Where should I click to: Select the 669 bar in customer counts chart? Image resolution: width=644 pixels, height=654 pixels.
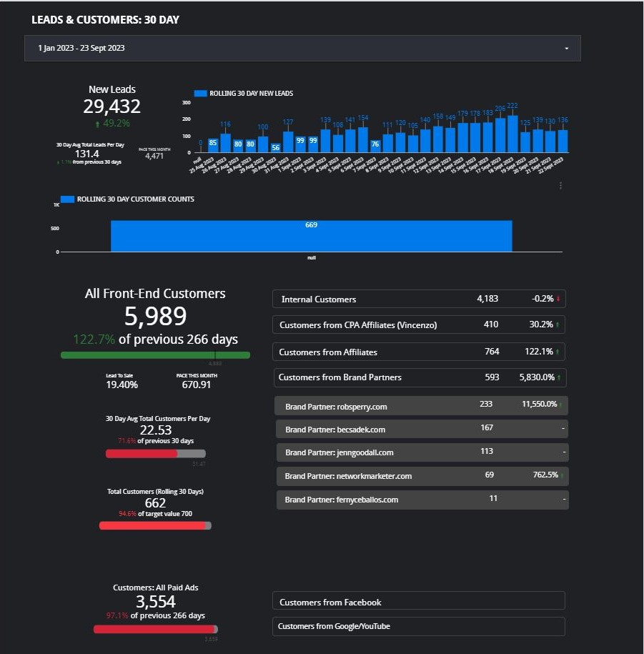click(x=311, y=236)
